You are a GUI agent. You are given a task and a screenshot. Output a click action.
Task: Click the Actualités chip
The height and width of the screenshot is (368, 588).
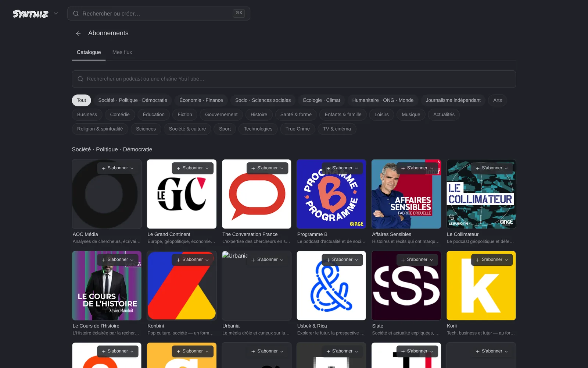click(x=444, y=114)
